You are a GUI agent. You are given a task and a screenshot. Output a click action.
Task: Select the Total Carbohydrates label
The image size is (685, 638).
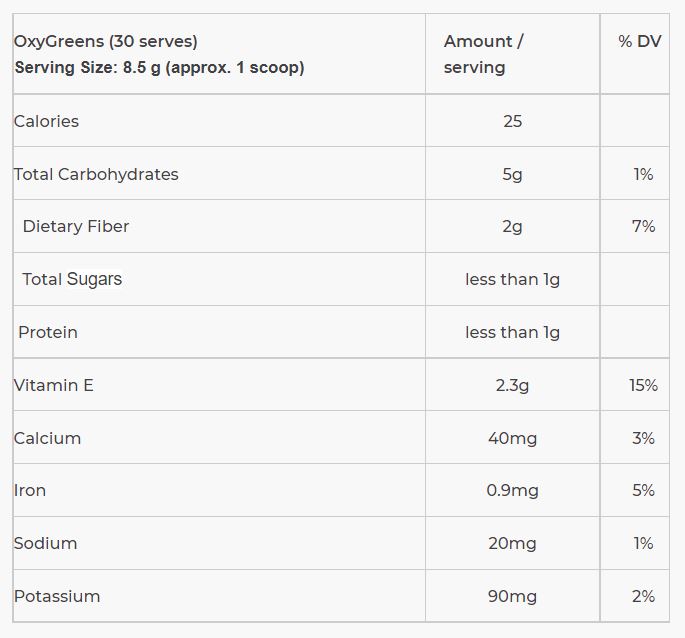[96, 174]
